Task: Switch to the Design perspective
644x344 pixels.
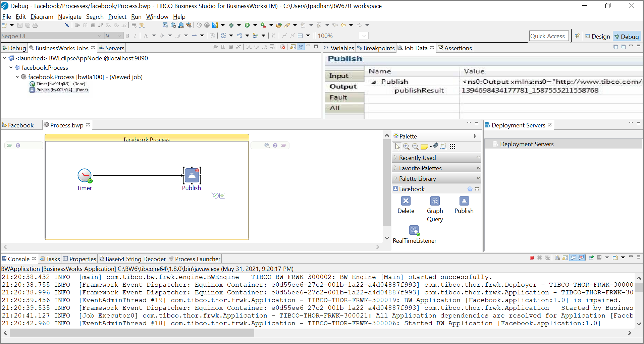Action: (598, 37)
